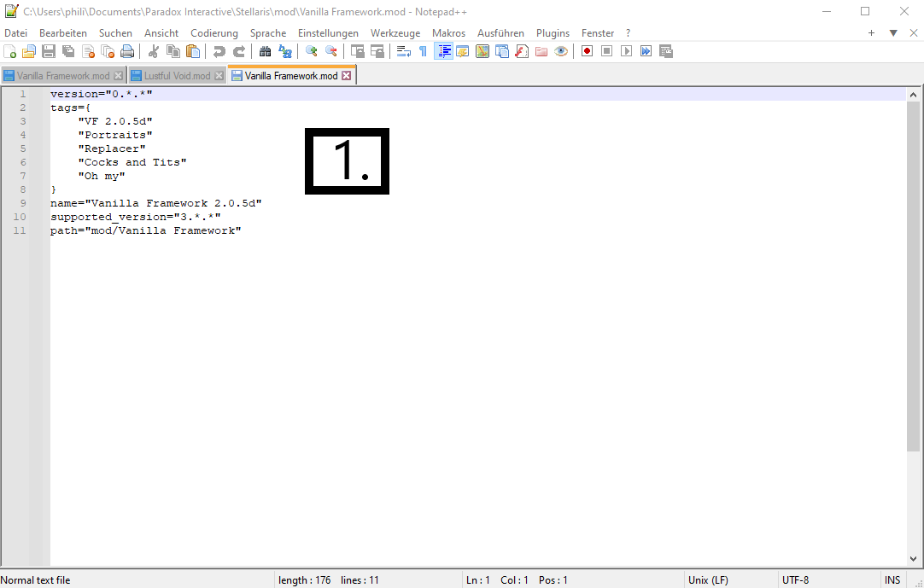The image size is (924, 588).
Task: Open the Fenster menu
Action: point(598,33)
